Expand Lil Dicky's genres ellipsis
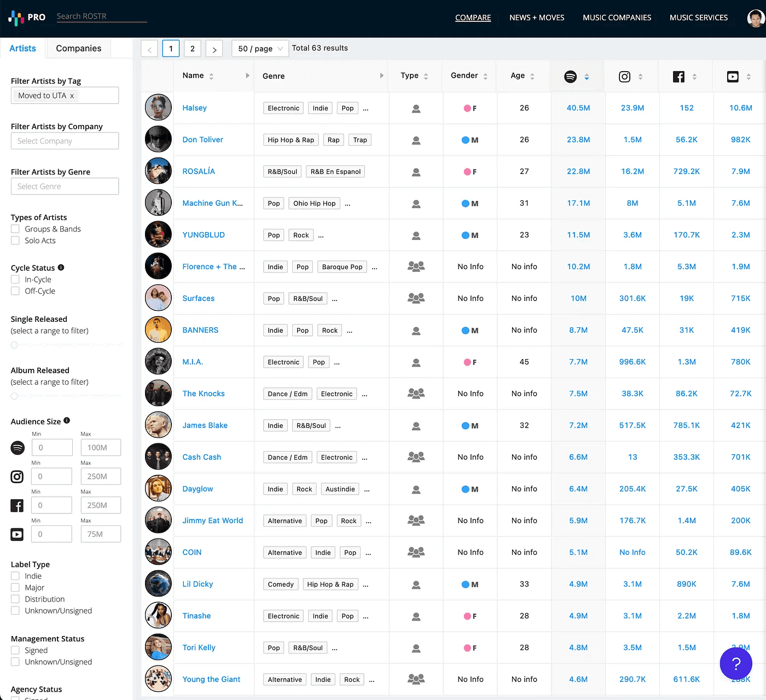Image resolution: width=766 pixels, height=700 pixels. point(365,585)
